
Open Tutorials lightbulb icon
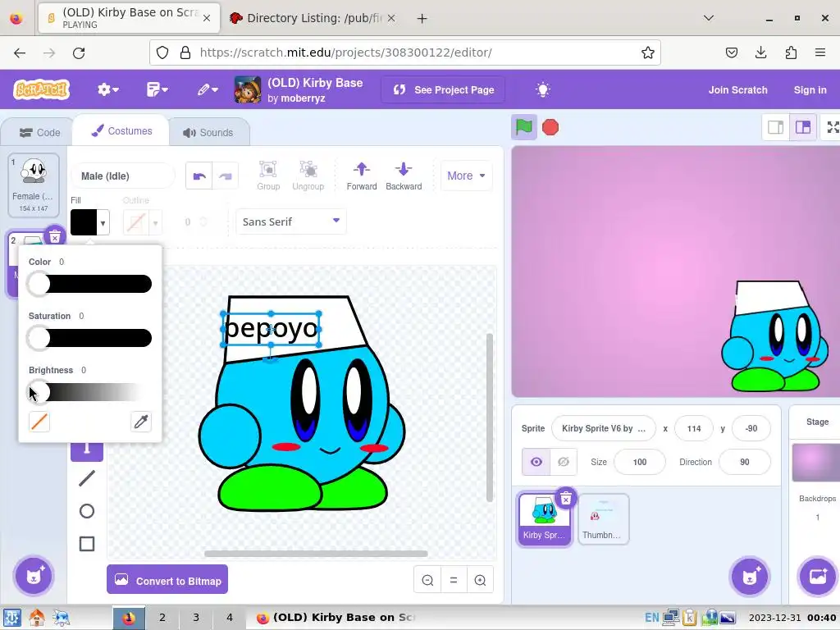tap(543, 89)
